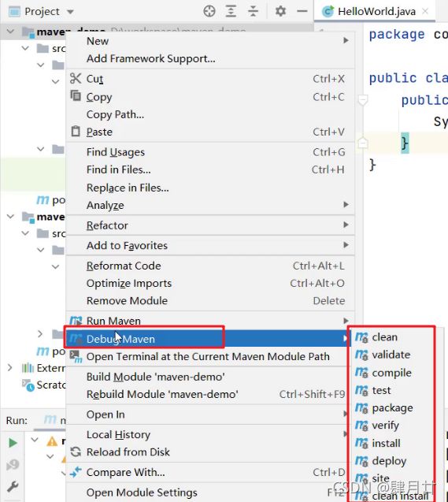448x502 pixels.
Task: Collapse the second maven module node
Action: point(10,217)
